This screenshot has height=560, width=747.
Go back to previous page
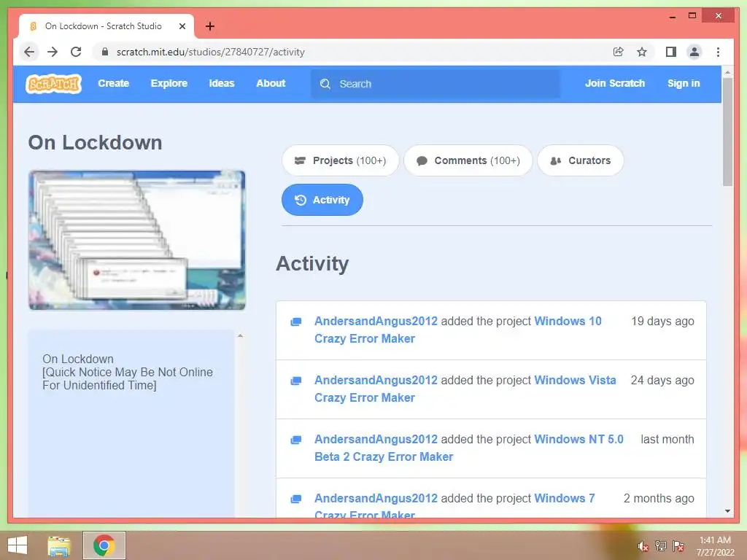(29, 52)
